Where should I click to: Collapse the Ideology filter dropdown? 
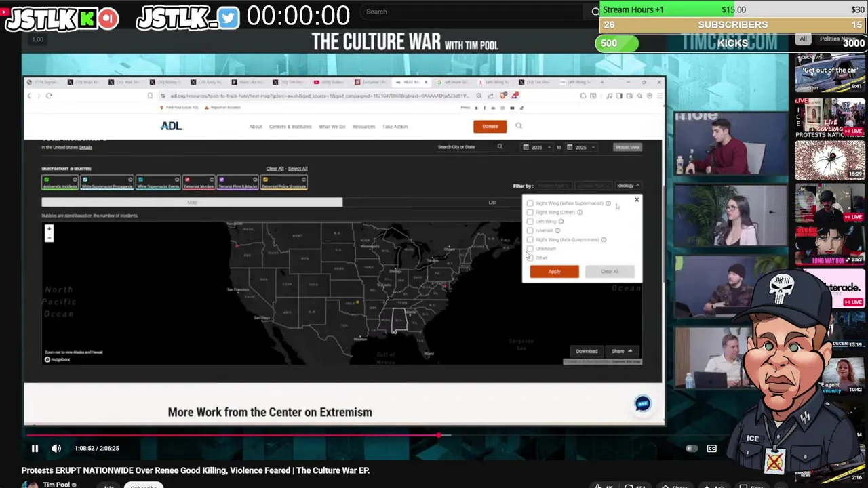click(x=627, y=186)
